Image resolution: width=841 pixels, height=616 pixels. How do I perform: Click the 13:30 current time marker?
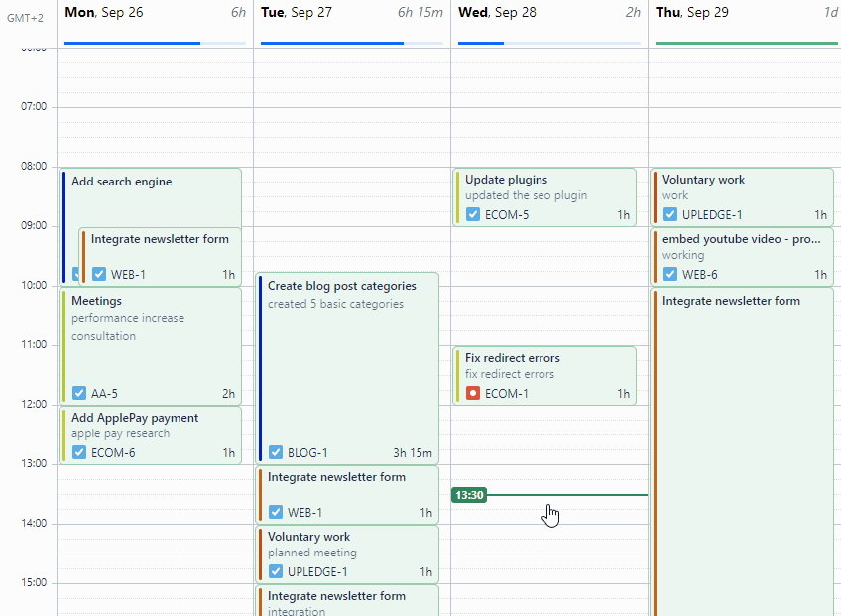[x=469, y=495]
